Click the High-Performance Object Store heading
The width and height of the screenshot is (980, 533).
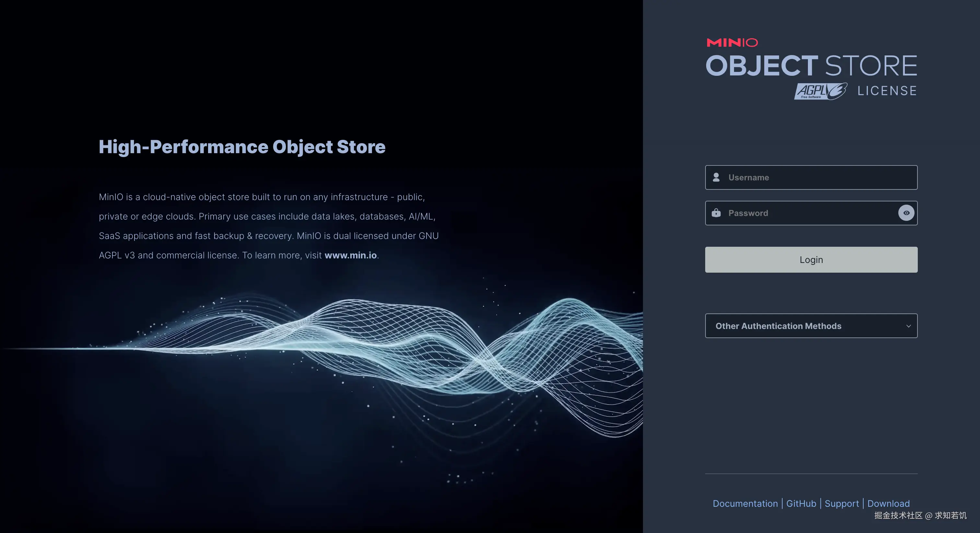(x=242, y=147)
